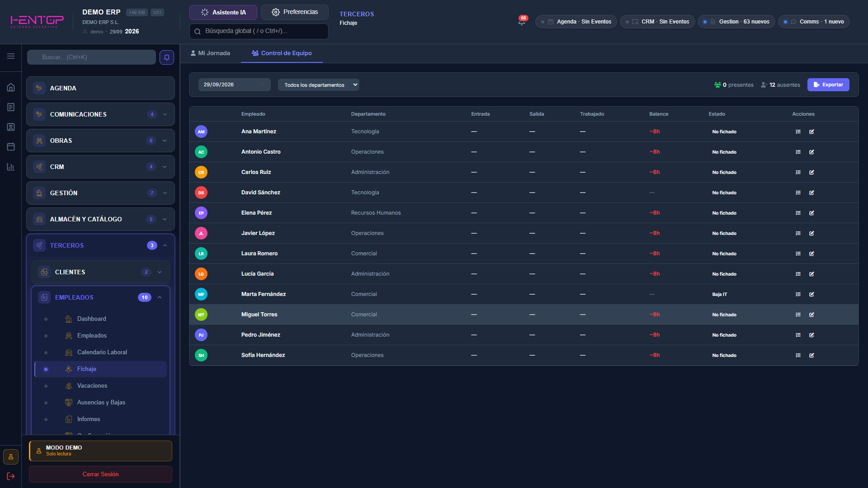868x488 pixels.
Task: Click the logout icon at bottom left
Action: coord(11,476)
